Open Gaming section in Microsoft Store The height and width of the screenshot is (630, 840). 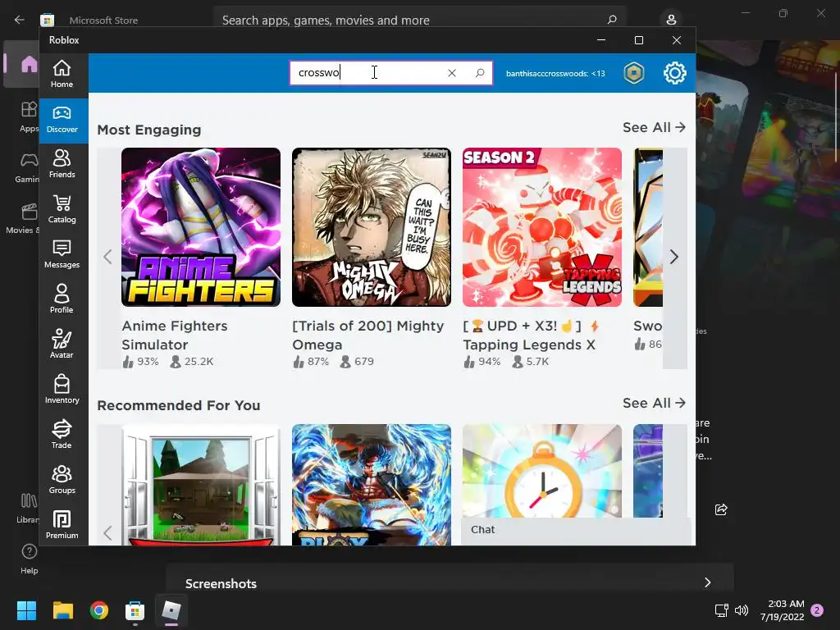click(27, 167)
